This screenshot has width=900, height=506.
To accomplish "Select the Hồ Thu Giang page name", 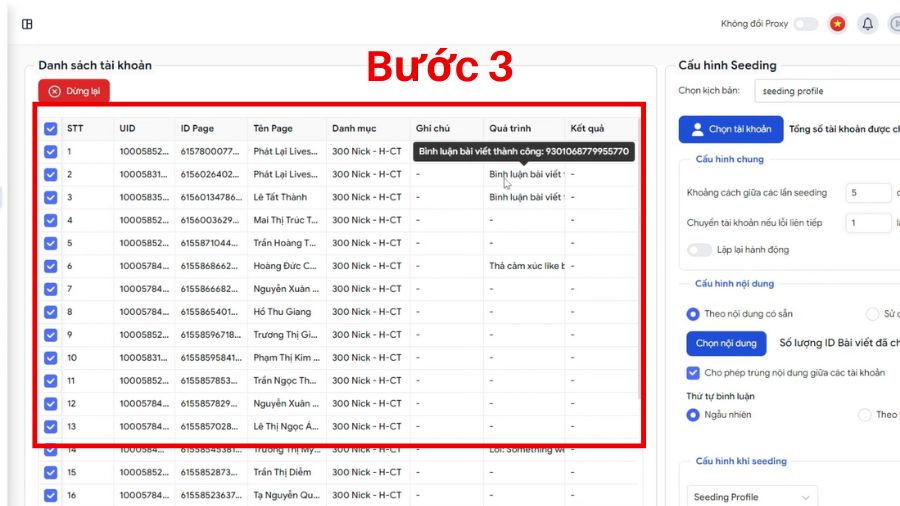I will tap(282, 312).
